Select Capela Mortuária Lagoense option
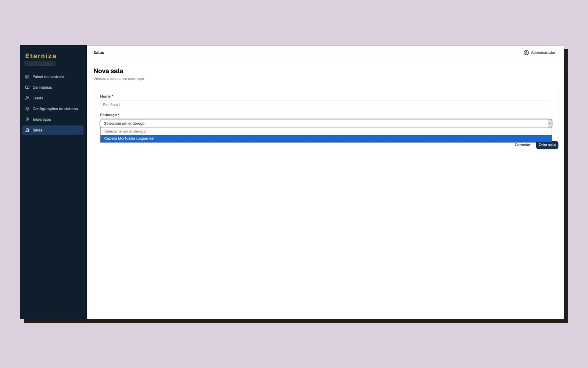The image size is (588, 368). (x=326, y=138)
